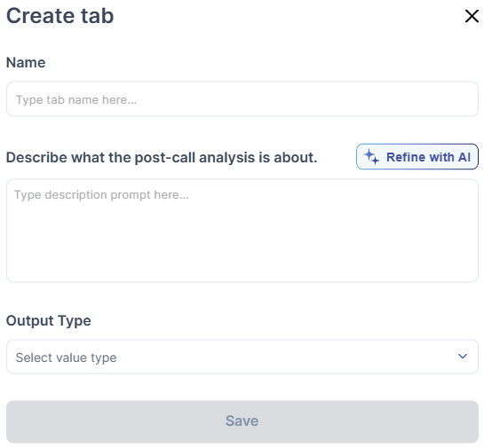
Task: Click the Create tab dialog title
Action: pyautogui.click(x=60, y=16)
